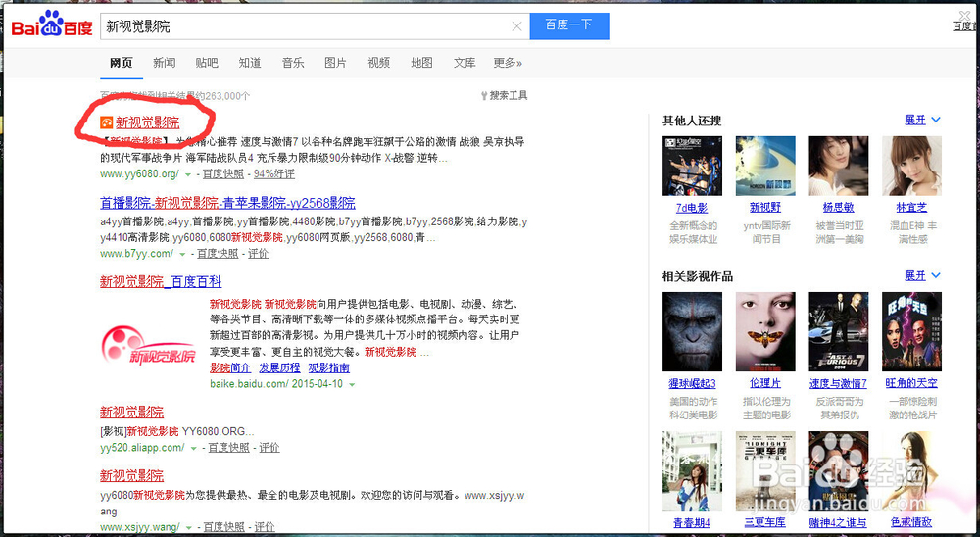980x537 pixels.
Task: Click the 百度一下 search button
Action: pos(569,25)
